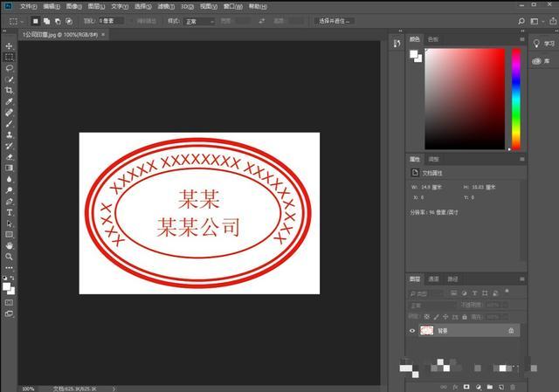Select the Rectangular Marquee tool in toolbox
This screenshot has height=392, width=559.
tap(10, 57)
